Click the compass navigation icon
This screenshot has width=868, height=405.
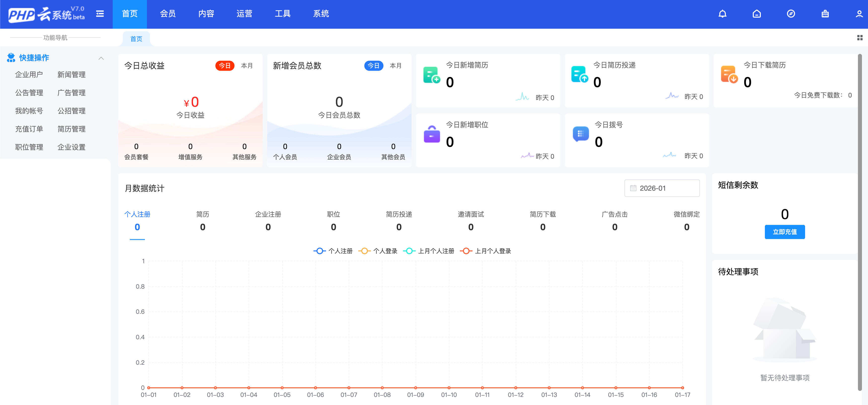(791, 14)
